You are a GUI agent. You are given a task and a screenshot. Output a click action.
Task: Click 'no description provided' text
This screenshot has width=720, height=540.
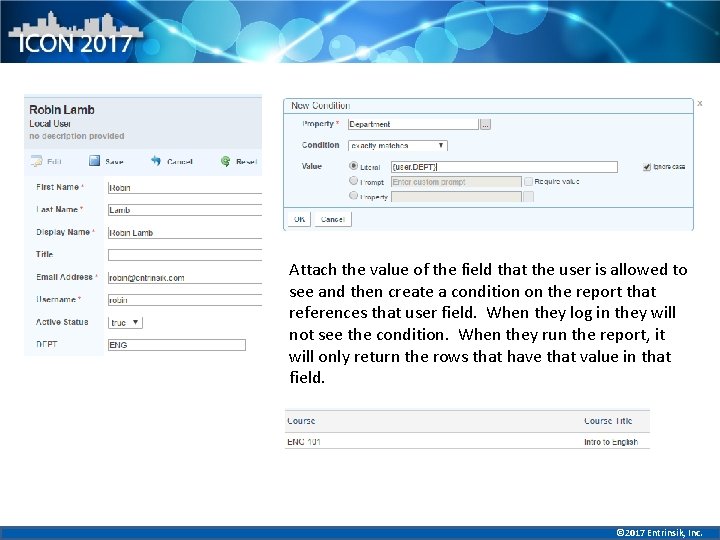pos(77,136)
